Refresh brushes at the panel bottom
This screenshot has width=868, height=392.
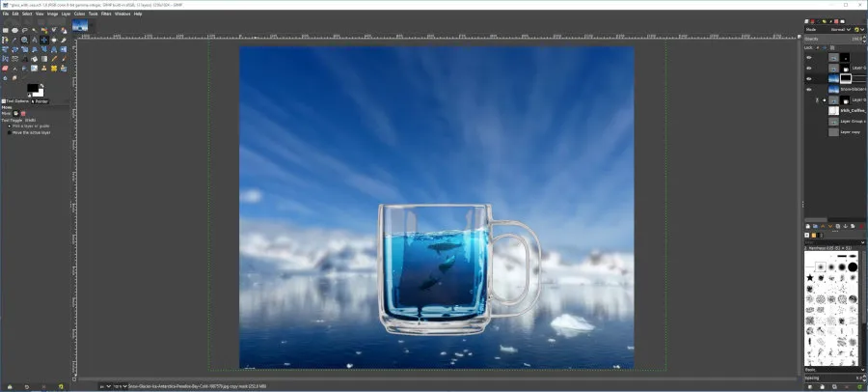pos(859,386)
